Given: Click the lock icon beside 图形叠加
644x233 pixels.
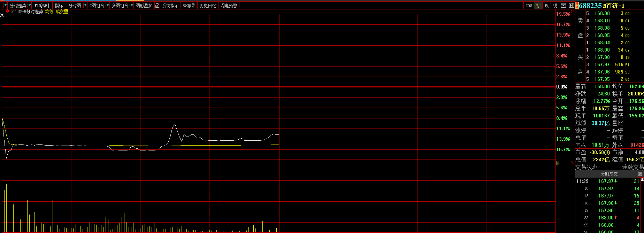Looking at the screenshot, I should point(158,6).
